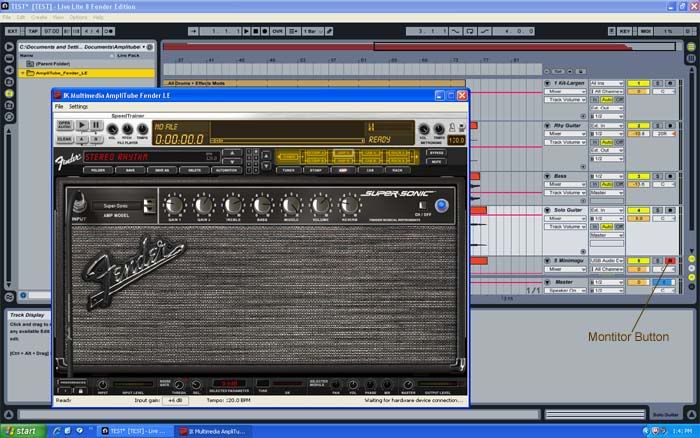Click the Record button in Live's transport
700x438 pixels.
tap(265, 31)
